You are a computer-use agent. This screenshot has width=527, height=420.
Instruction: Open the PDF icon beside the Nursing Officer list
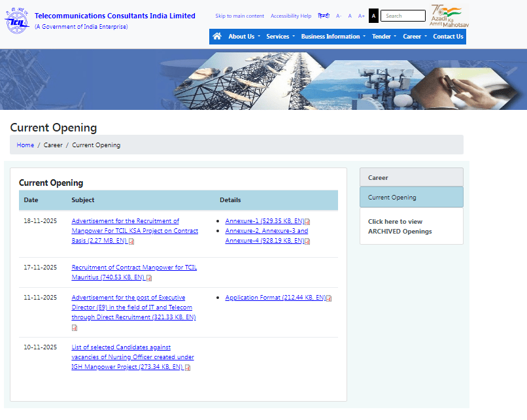(188, 367)
